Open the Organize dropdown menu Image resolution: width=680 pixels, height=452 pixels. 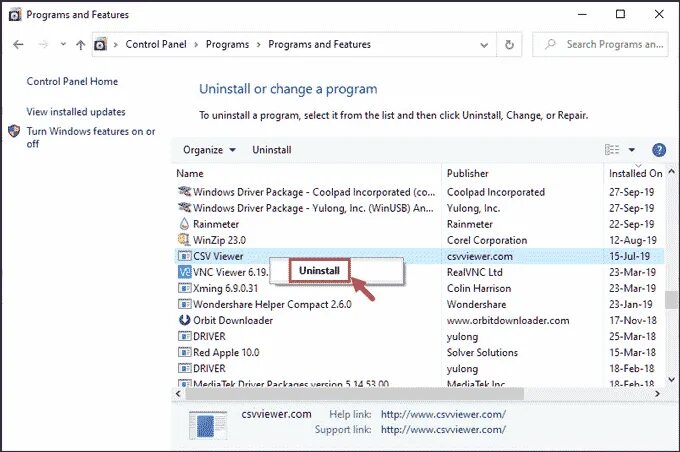coord(209,150)
